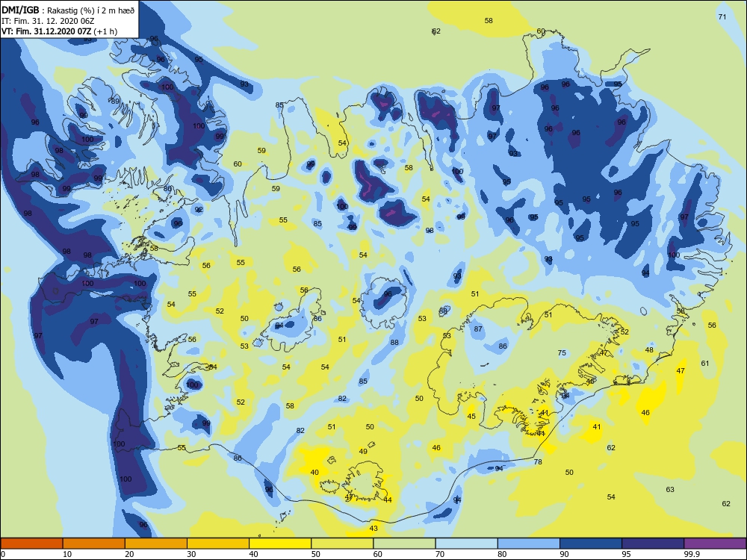Screen dimensions: 747x560
Task: Click the purple legend swatch above 99.9
Action: click(x=715, y=544)
